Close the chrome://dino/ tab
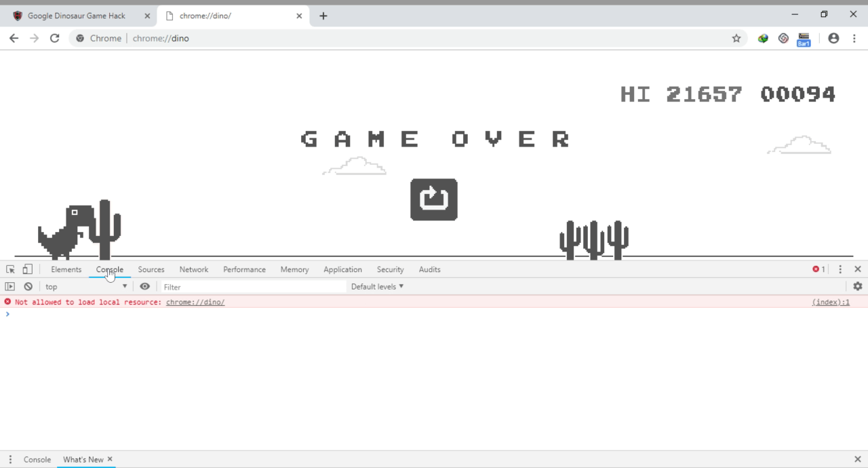Viewport: 868px width, 468px height. pyautogui.click(x=299, y=16)
